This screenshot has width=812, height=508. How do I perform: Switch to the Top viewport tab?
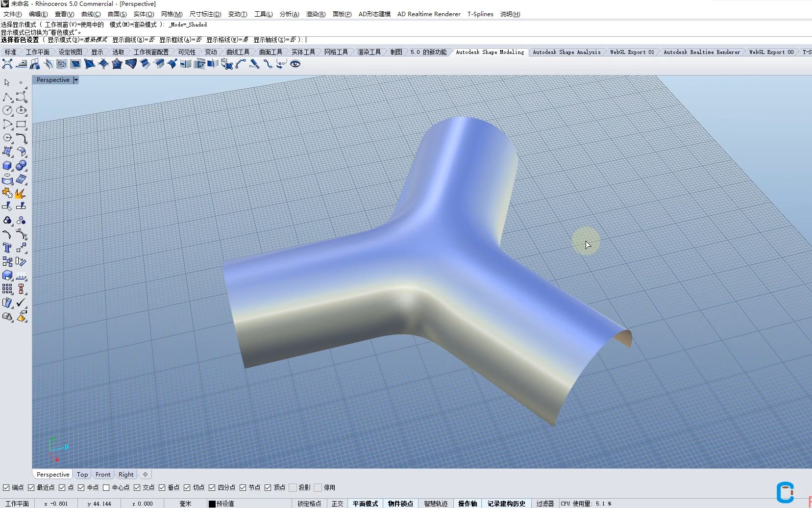82,474
